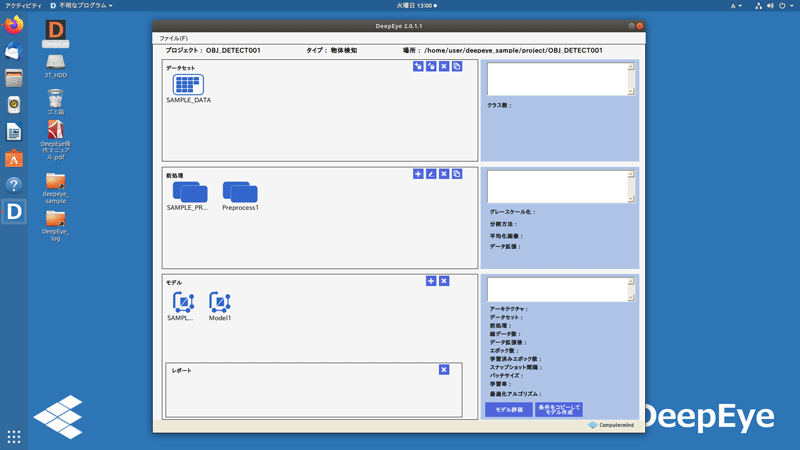The image size is (800, 450).
Task: Close the レポート panel with its X icon
Action: coord(444,370)
